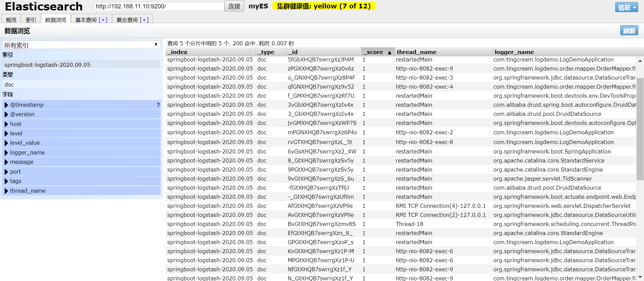Image resolution: width=644 pixels, height=281 pixels.
Task: Sort by the _type column header
Action: tap(271, 52)
